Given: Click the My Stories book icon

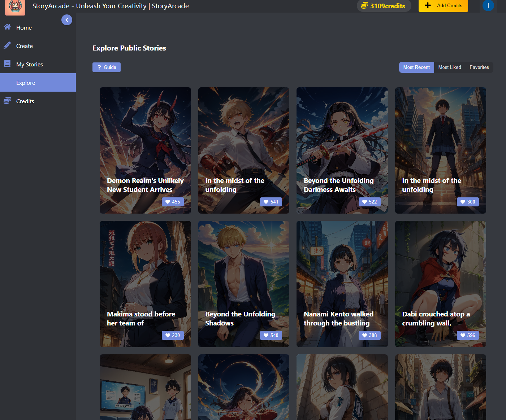Looking at the screenshot, I should point(7,64).
